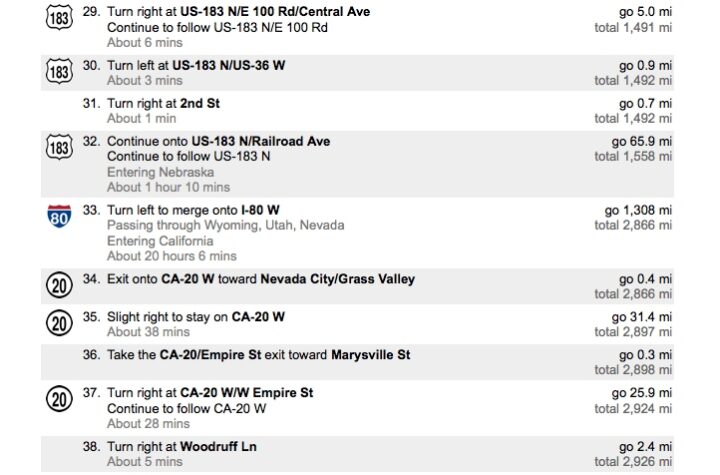The width and height of the screenshot is (720, 475).
Task: Click step 32 Continue onto US-183 N/Railroad Ave
Action: (x=357, y=164)
